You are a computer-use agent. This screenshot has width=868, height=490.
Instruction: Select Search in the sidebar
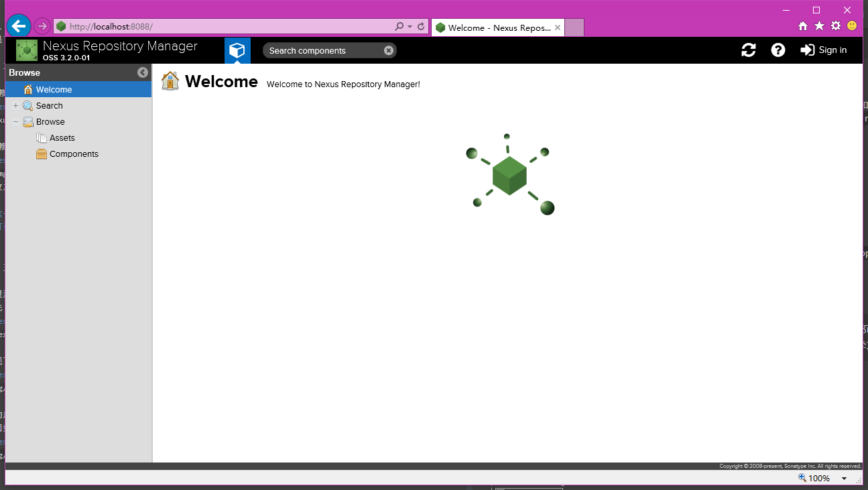coord(49,106)
